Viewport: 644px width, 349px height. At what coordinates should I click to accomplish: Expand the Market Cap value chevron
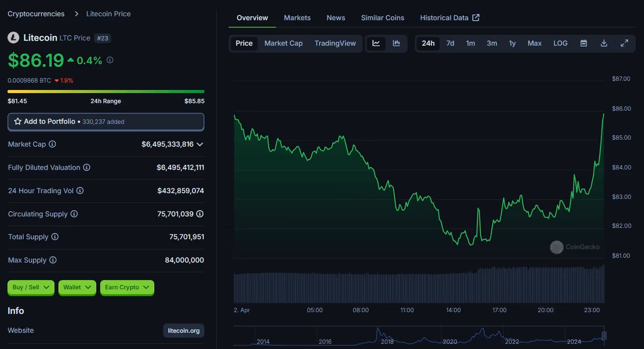tap(200, 144)
